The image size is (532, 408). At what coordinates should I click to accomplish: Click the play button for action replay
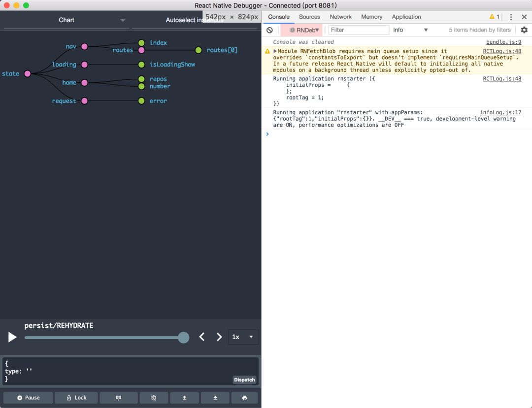click(x=12, y=337)
